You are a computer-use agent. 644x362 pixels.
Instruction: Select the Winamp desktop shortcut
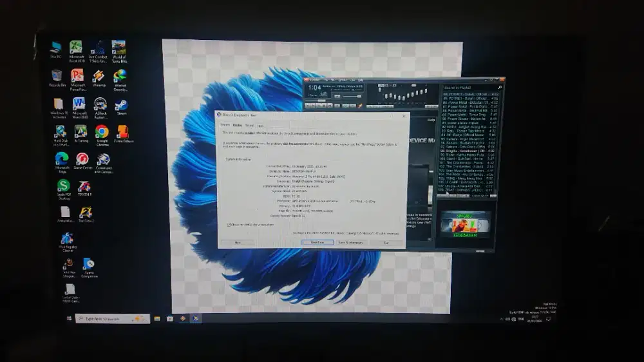point(99,79)
